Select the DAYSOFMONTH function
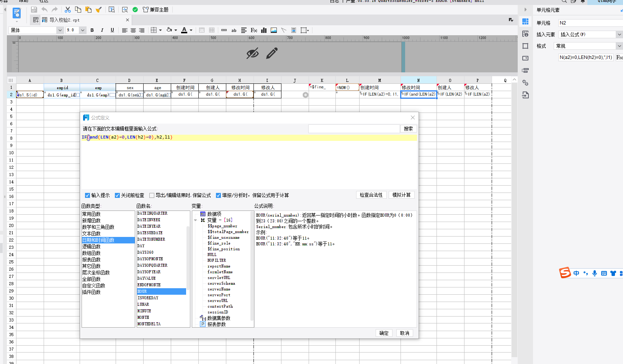The image size is (623, 364). point(150,259)
